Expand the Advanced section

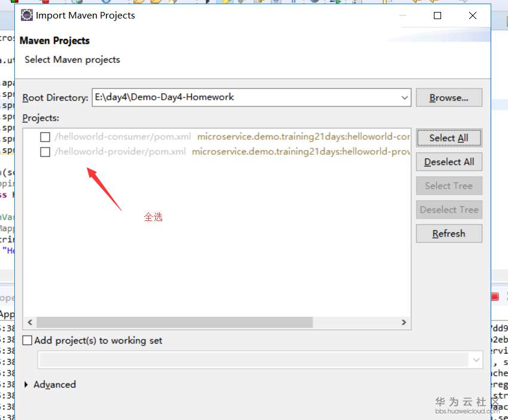click(x=26, y=384)
